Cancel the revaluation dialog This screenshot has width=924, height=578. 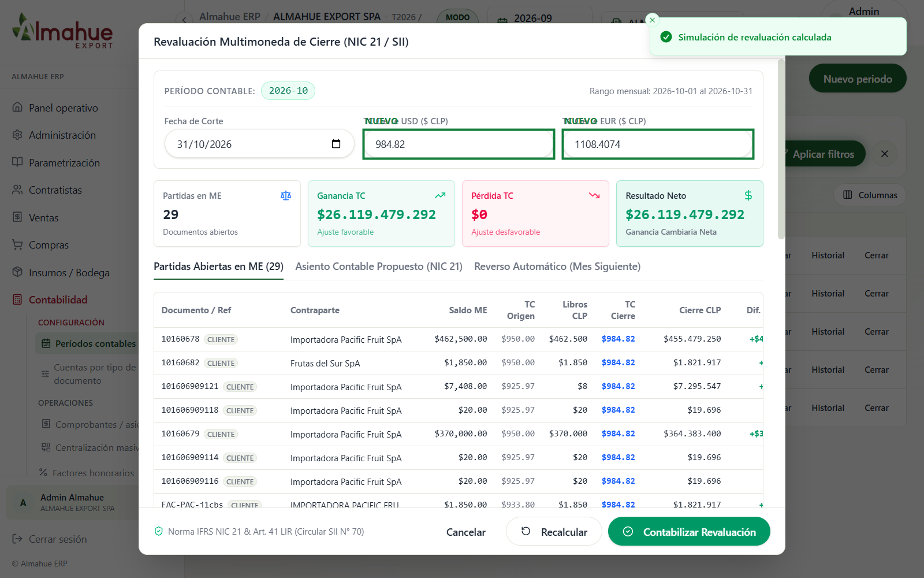(466, 532)
